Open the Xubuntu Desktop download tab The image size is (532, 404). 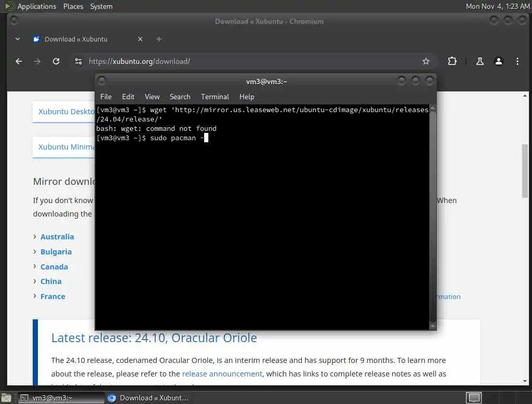point(64,112)
